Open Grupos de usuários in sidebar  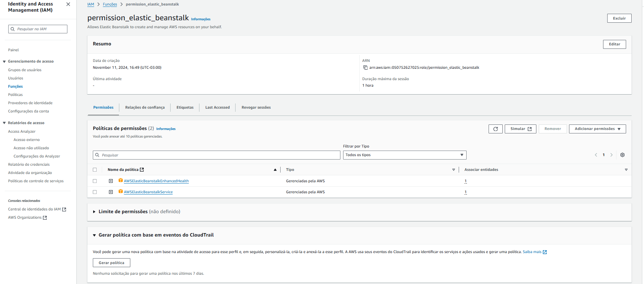(x=25, y=70)
